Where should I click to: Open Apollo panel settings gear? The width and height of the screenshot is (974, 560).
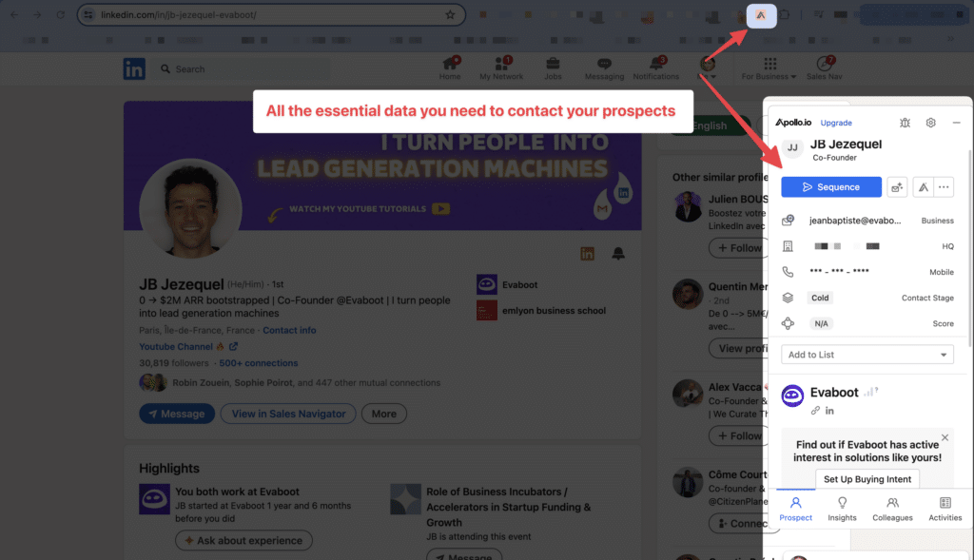[930, 123]
